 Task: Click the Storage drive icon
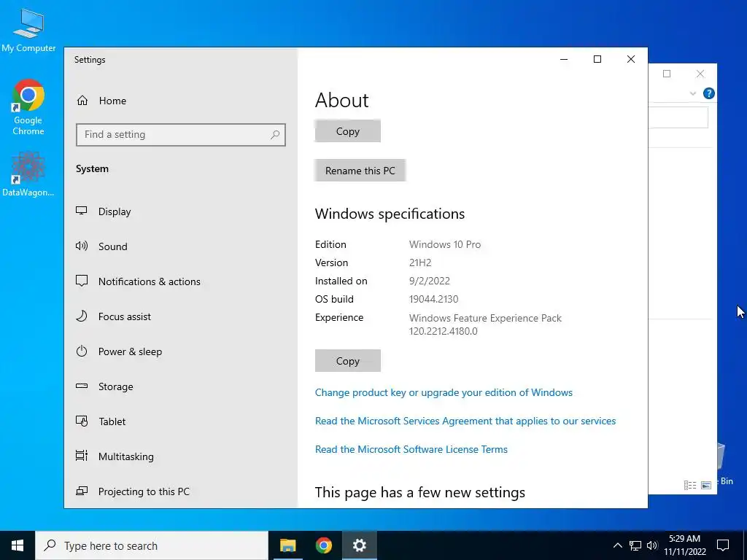pos(82,386)
